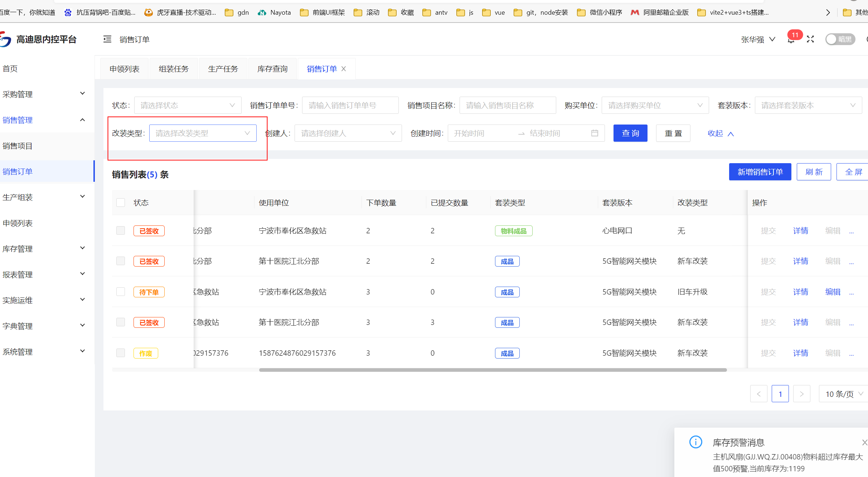Image resolution: width=868 pixels, height=477 pixels.
Task: Open the 滚动 bookmark folder
Action: 367,13
